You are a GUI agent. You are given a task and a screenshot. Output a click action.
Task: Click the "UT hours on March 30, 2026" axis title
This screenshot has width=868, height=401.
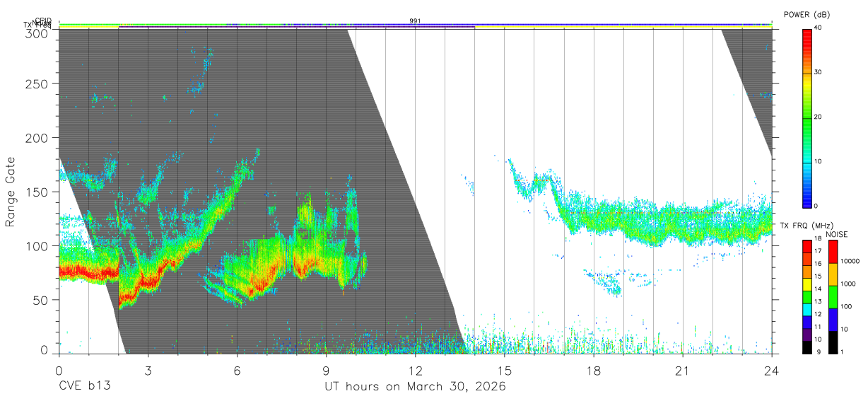pyautogui.click(x=415, y=387)
